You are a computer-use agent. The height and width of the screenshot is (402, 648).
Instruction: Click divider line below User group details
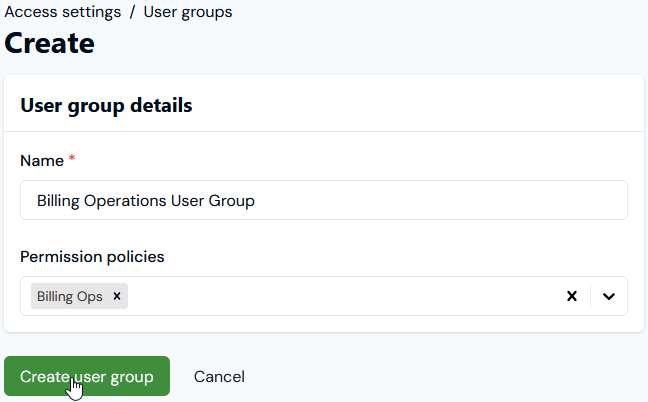[x=324, y=131]
